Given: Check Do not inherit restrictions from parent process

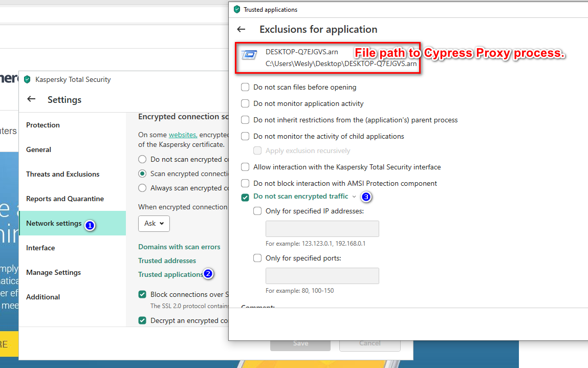Looking at the screenshot, I should [x=245, y=120].
